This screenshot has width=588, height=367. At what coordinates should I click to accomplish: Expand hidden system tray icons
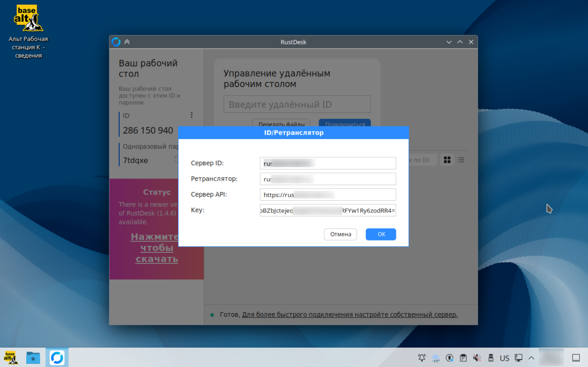tap(531, 358)
